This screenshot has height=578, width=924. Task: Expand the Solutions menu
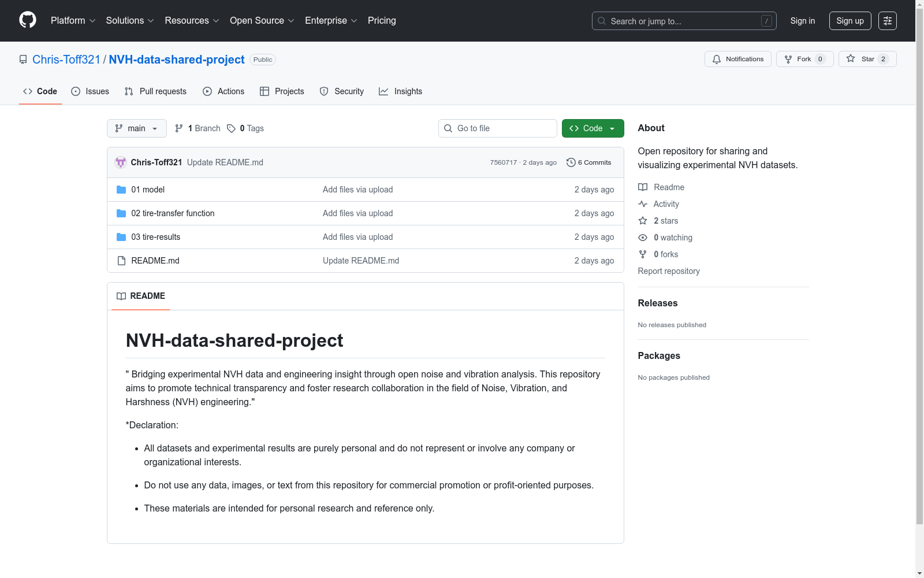130,21
